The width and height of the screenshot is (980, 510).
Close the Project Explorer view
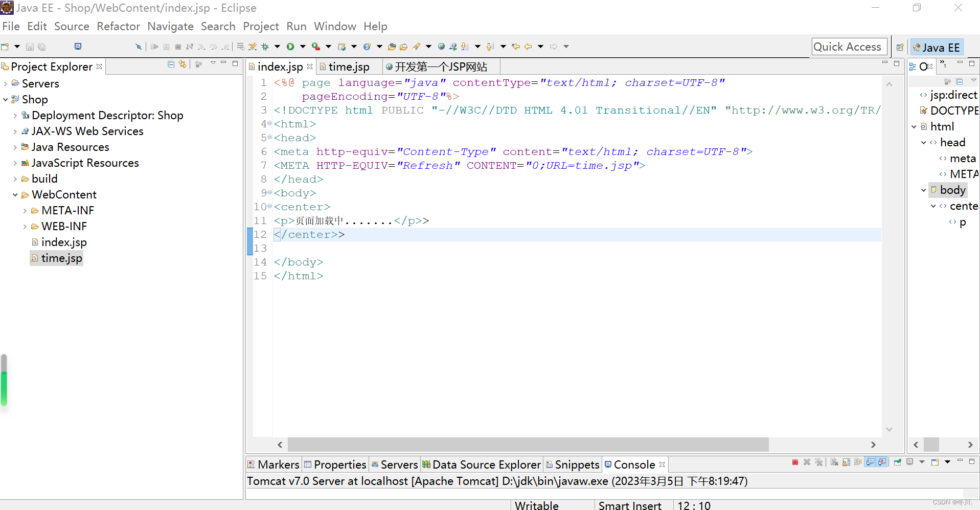coord(99,66)
